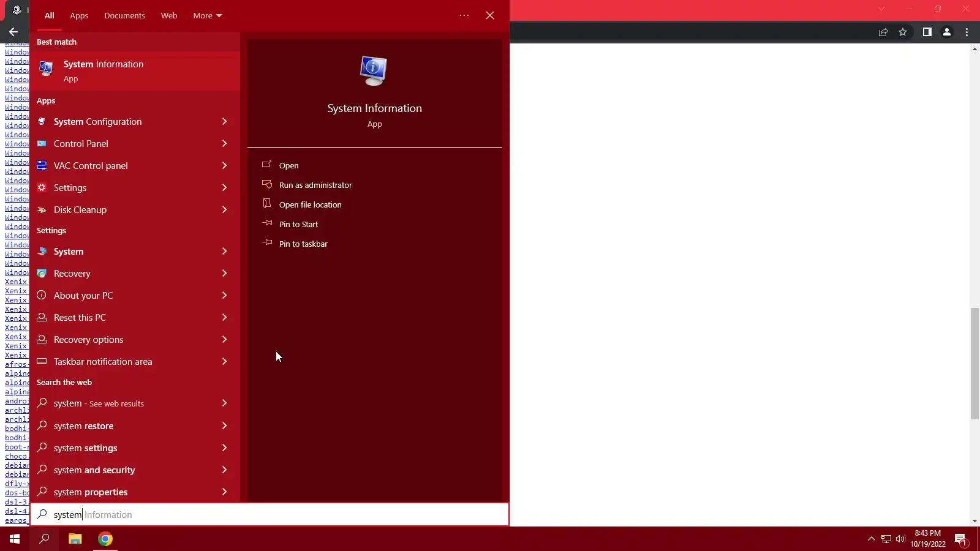Open File Explorer from the taskbar
Screen dimensions: 980x551
(75, 539)
